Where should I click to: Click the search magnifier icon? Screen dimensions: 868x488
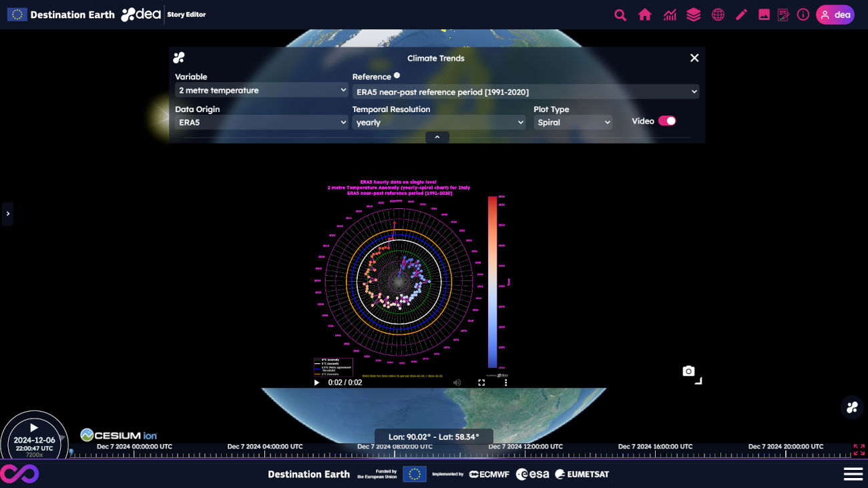point(620,15)
